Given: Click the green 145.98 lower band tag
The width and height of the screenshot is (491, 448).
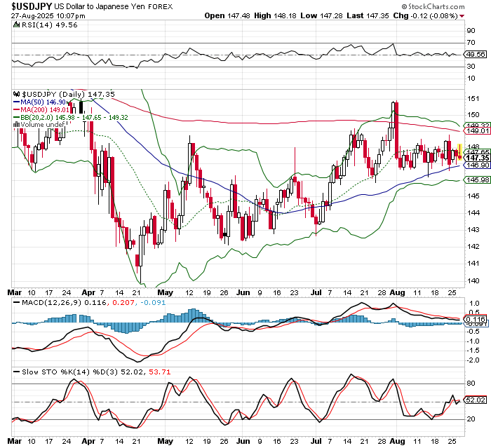Looking at the screenshot, I should [x=476, y=180].
